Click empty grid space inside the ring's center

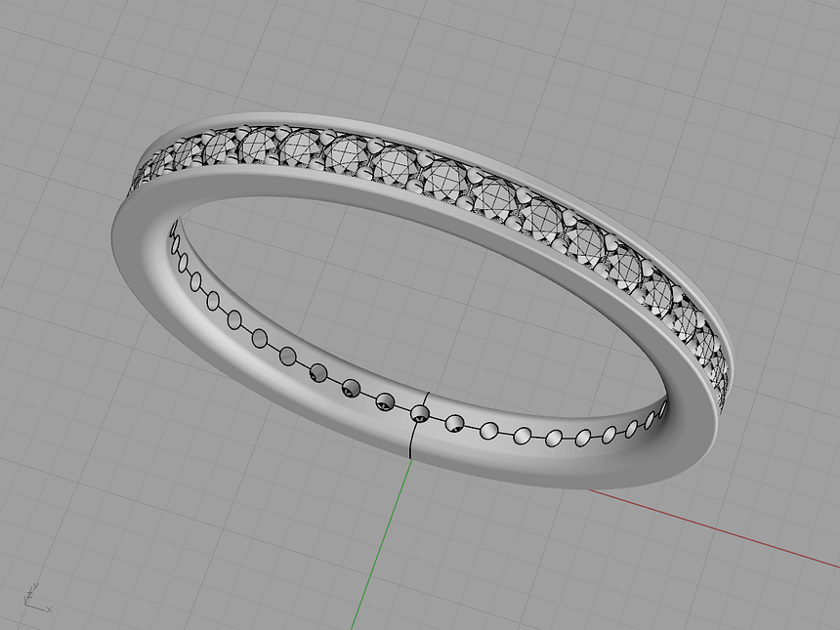point(410,293)
